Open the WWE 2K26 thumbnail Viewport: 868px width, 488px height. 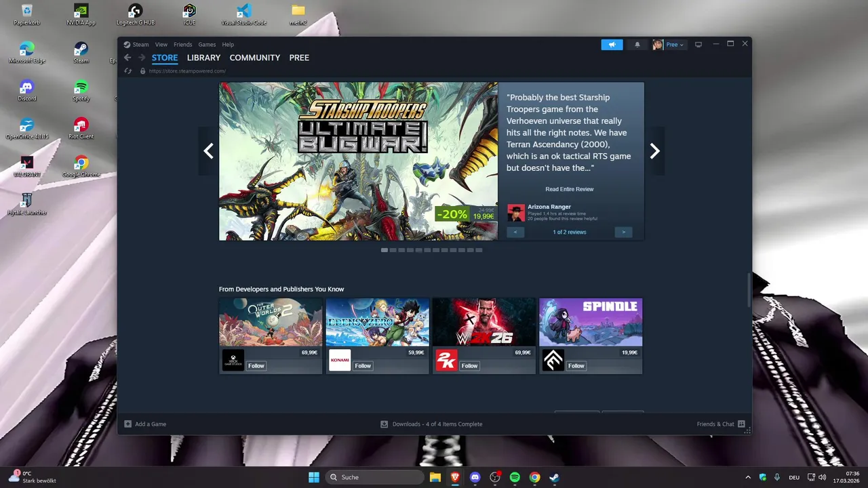pos(484,322)
